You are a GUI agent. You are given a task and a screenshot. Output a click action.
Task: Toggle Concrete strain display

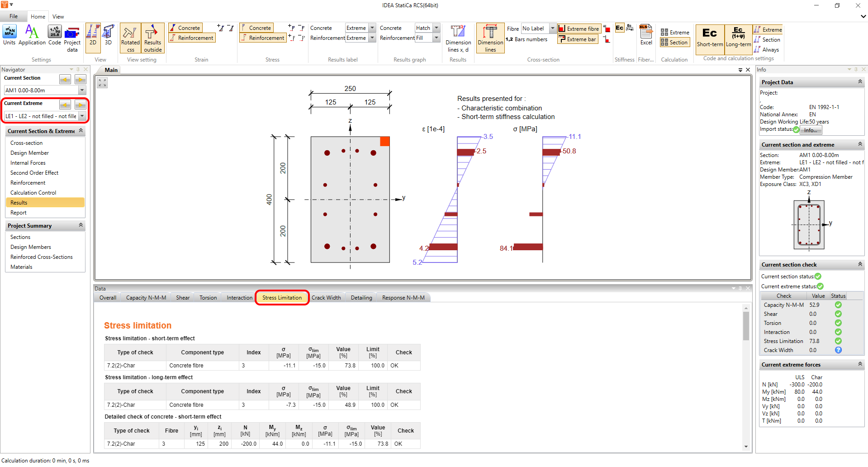coord(185,28)
